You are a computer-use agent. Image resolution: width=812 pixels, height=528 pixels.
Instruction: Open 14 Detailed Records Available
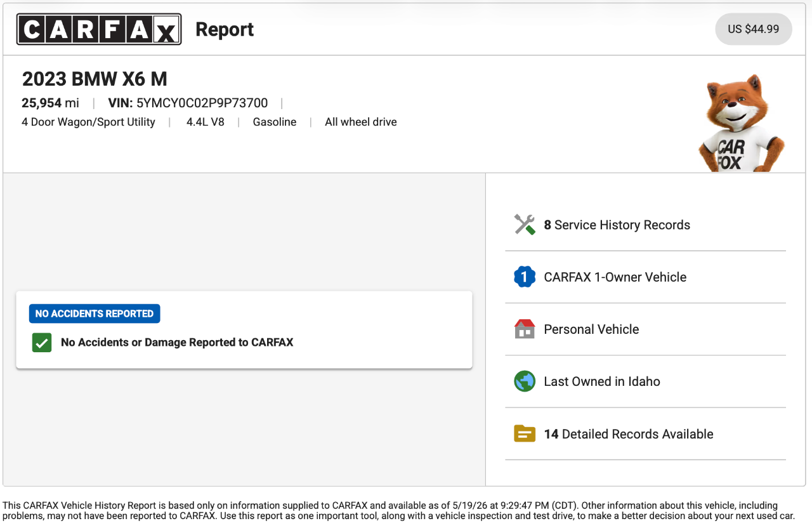(645, 434)
